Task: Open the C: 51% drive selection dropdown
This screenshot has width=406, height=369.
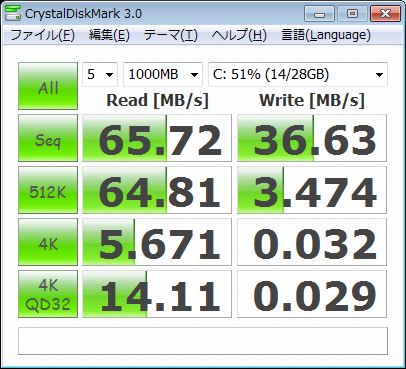Action: point(298,74)
